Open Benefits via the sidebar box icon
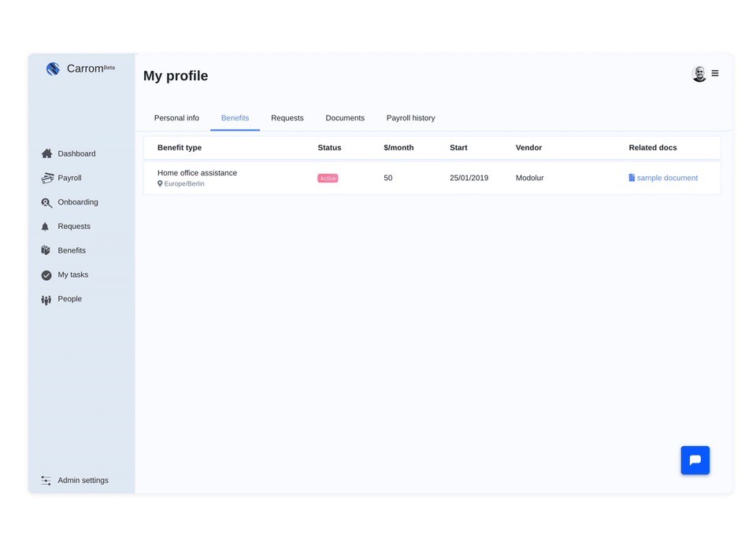The width and height of the screenshot is (756, 550). tap(46, 250)
